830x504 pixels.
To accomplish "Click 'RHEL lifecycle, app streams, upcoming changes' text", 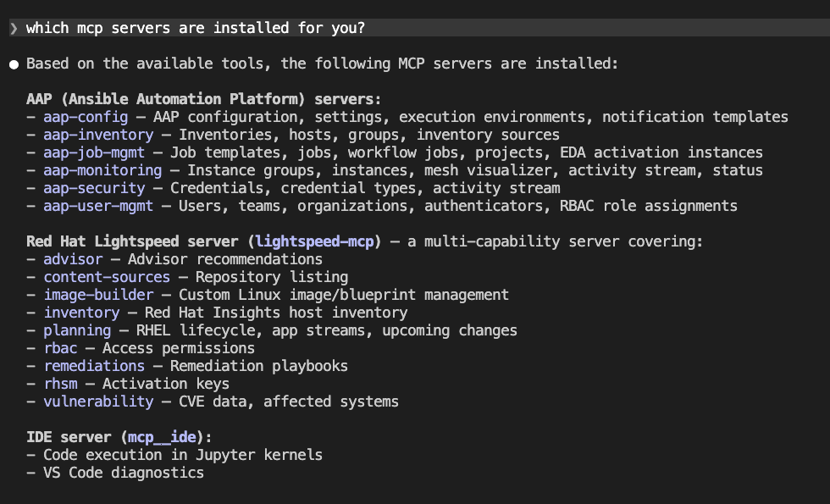I will pyautogui.click(x=327, y=330).
